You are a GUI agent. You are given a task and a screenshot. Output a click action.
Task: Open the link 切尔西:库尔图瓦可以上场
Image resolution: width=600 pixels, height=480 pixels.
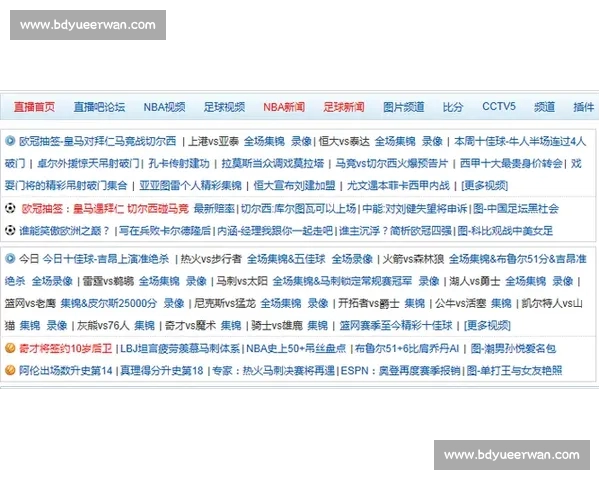[x=298, y=209]
